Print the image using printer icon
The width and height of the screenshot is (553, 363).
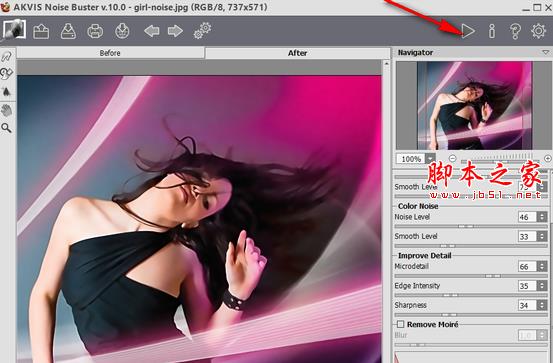pos(95,31)
